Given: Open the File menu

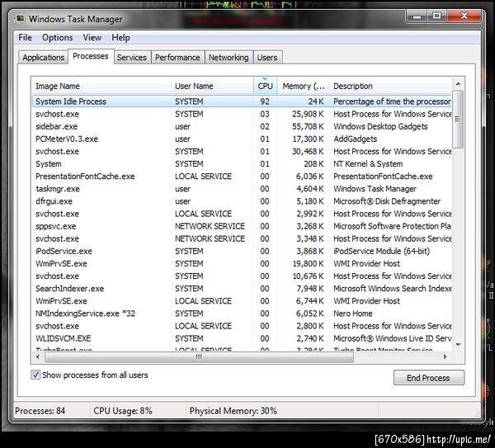Looking at the screenshot, I should [25, 38].
